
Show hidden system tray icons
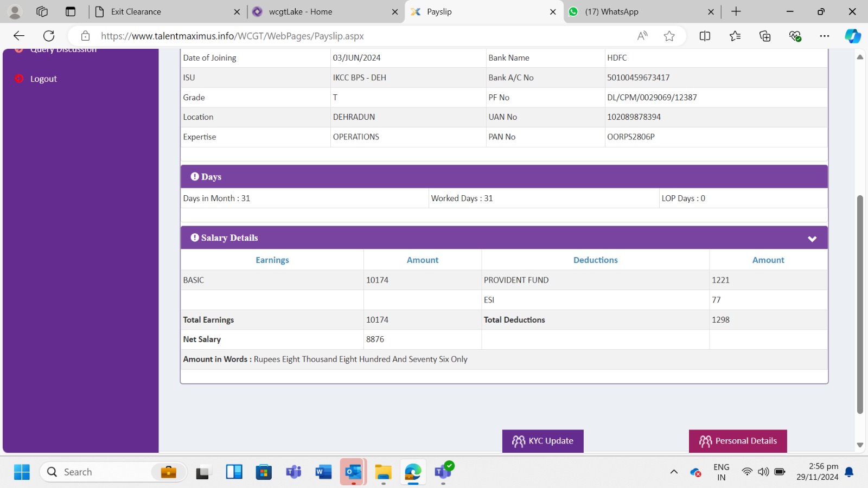click(x=674, y=472)
